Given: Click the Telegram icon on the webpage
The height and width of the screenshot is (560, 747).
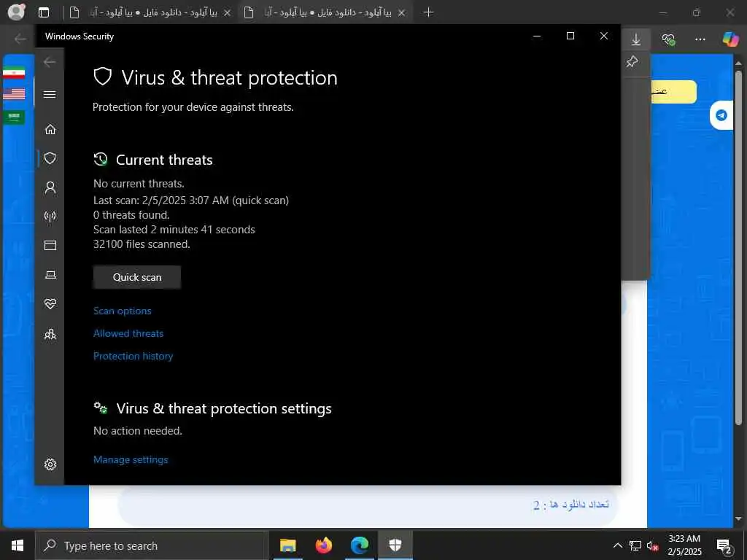Looking at the screenshot, I should [x=721, y=115].
